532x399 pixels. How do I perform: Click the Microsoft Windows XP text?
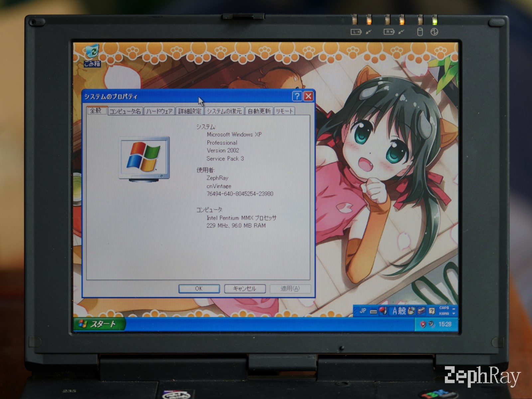coord(234,135)
